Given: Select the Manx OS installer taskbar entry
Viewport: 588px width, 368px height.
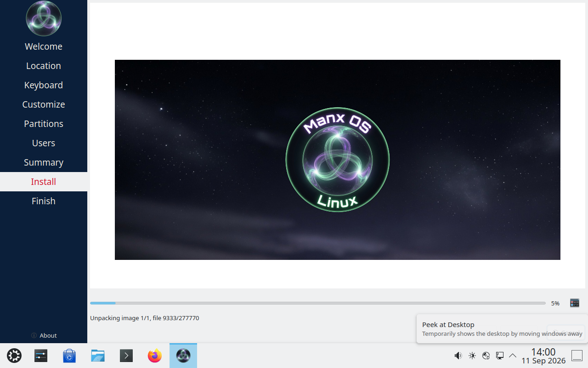Looking at the screenshot, I should 183,356.
